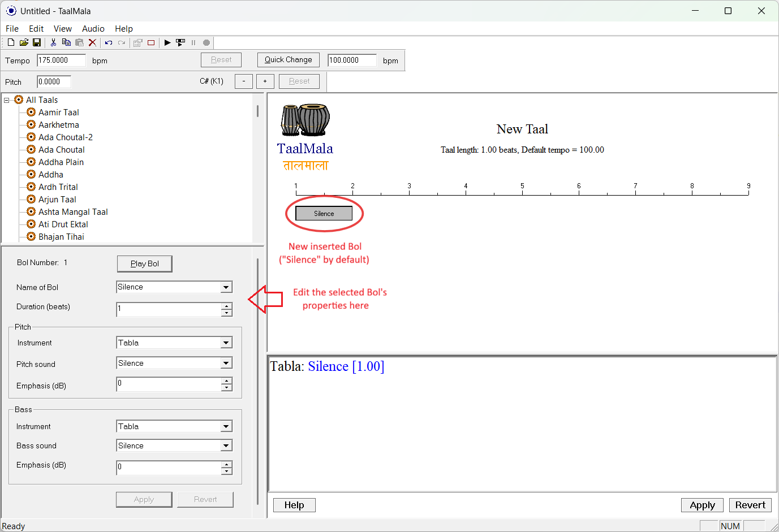Stop playback using the round stop icon
779x532 pixels.
click(x=206, y=42)
